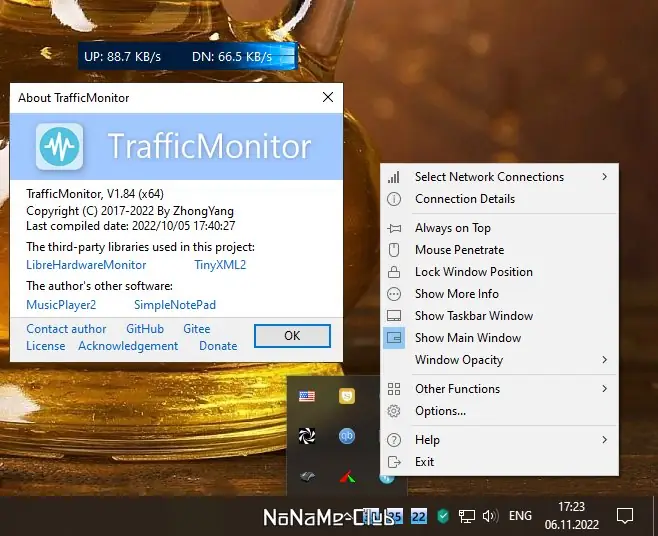Click the 'Last compiled date' line

(x=131, y=226)
